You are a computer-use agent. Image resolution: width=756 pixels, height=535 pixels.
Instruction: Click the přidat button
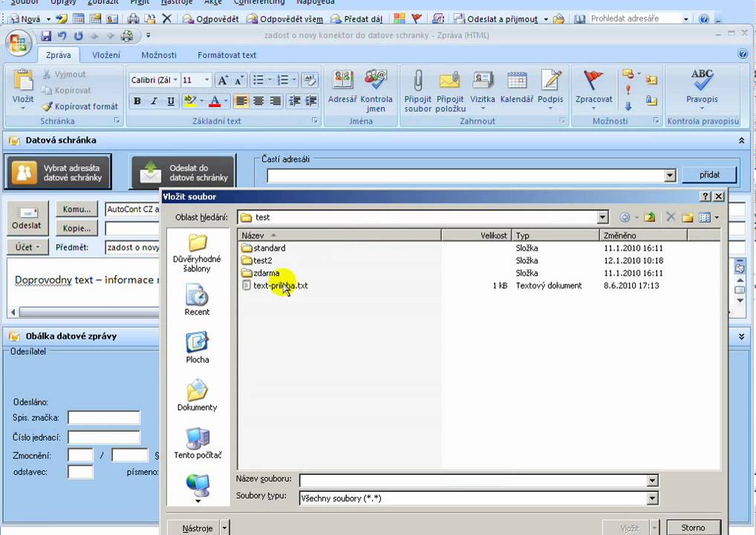click(709, 175)
